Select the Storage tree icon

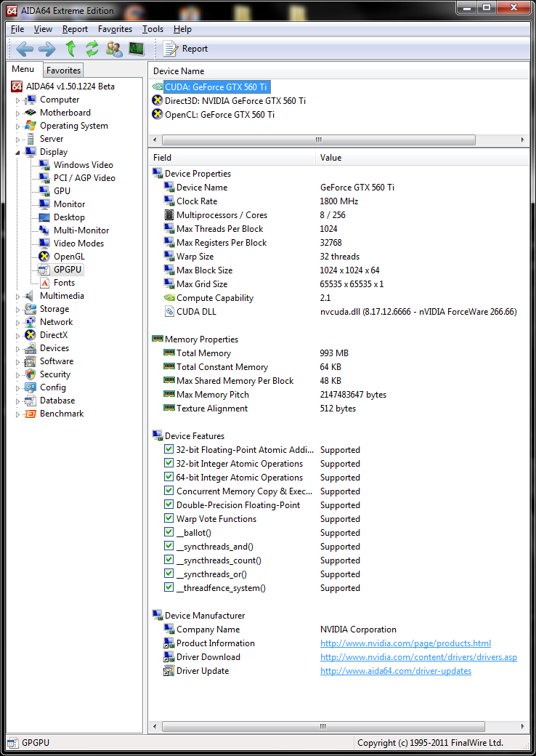click(x=31, y=309)
